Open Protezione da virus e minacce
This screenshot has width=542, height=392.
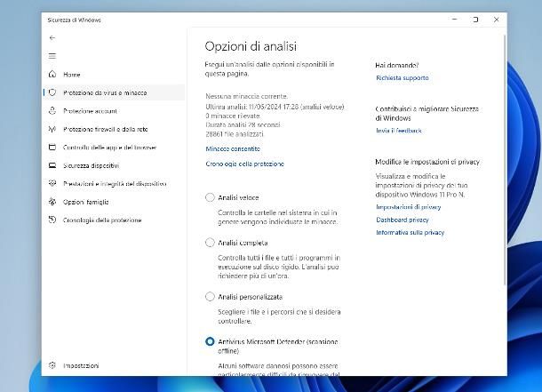(x=114, y=92)
